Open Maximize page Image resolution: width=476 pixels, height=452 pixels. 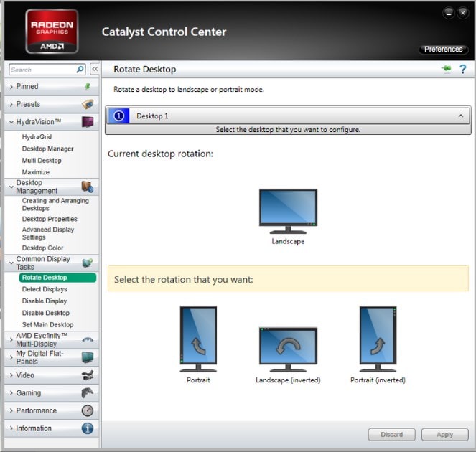(x=35, y=172)
